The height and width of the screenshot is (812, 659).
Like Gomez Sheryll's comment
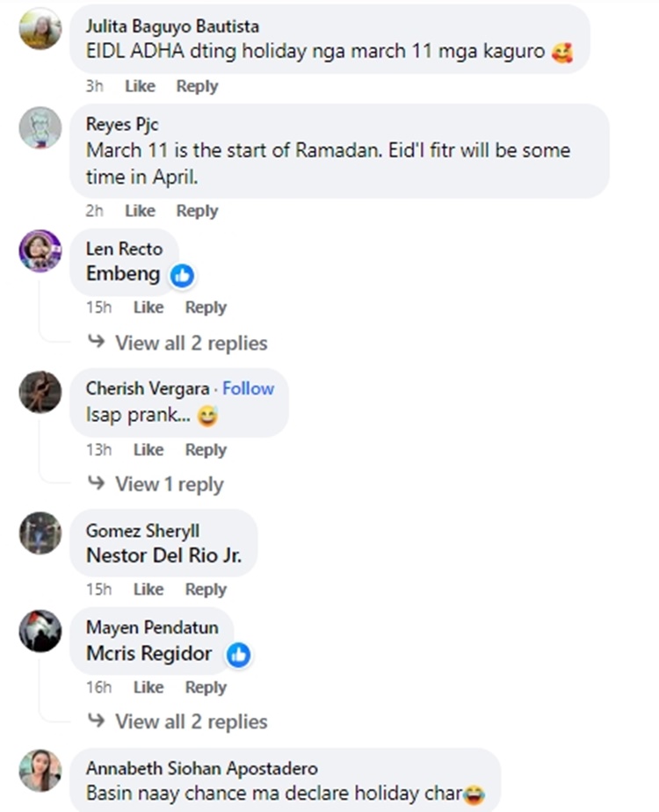tap(148, 590)
